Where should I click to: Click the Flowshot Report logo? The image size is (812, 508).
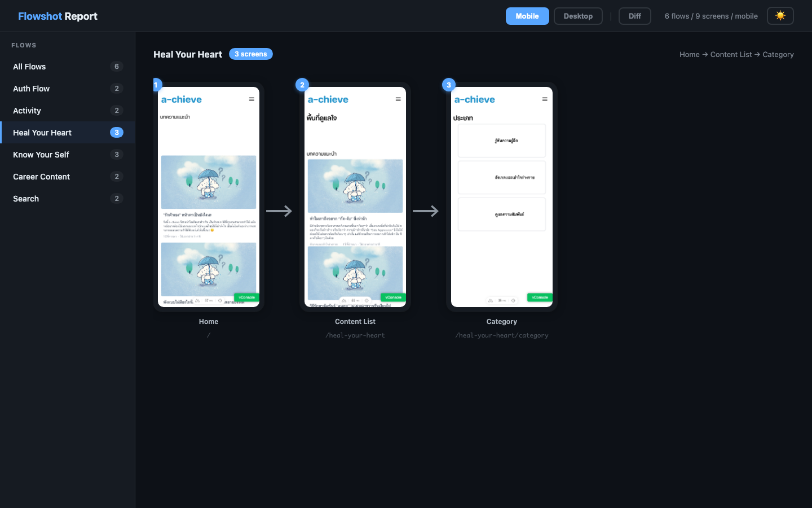pos(58,16)
